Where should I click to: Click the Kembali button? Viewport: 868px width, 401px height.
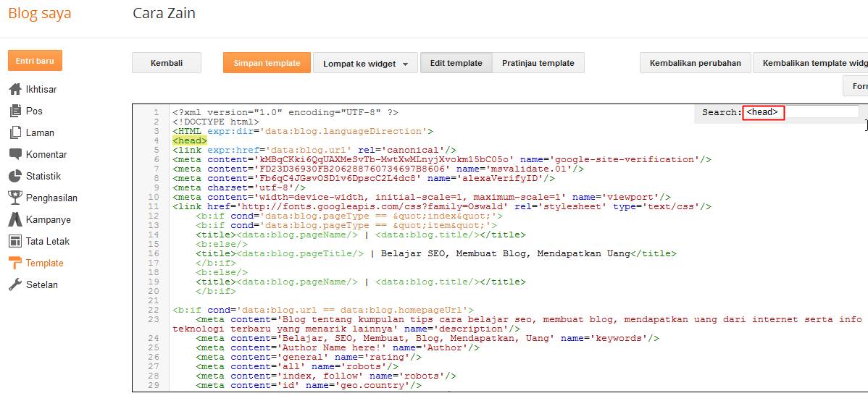coord(166,63)
